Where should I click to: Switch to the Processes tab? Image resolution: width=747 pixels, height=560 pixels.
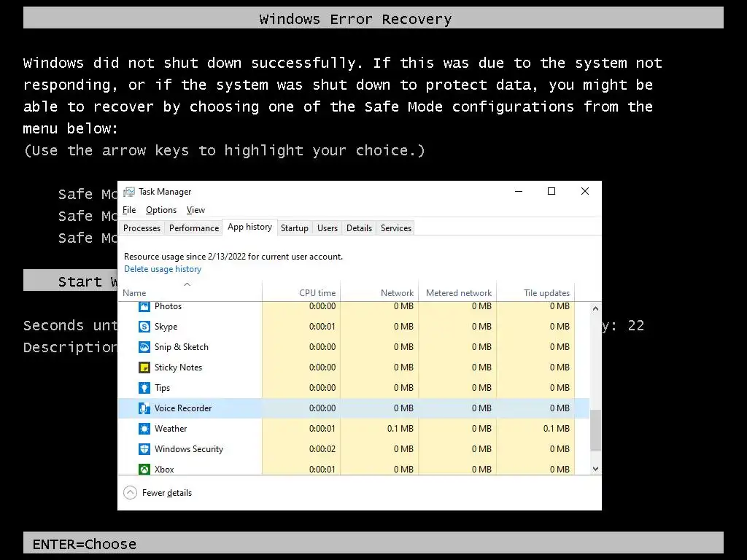click(142, 228)
